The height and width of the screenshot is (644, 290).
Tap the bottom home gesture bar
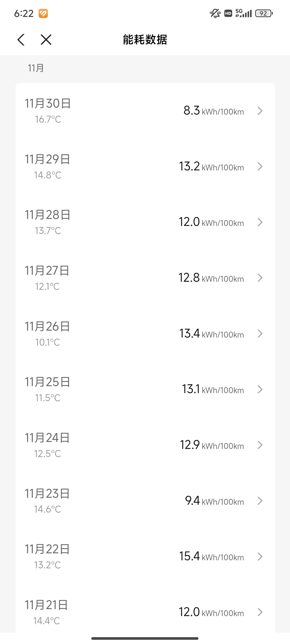pos(145,638)
